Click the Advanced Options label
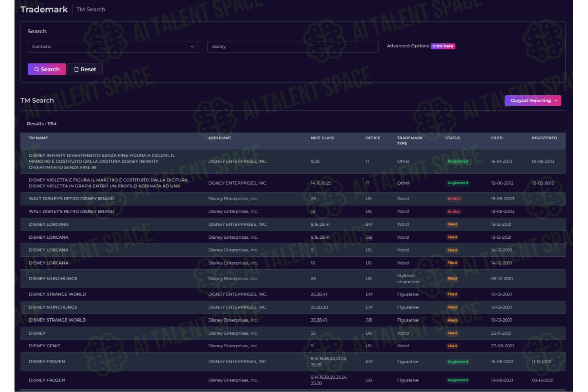The image size is (588, 392). point(408,46)
